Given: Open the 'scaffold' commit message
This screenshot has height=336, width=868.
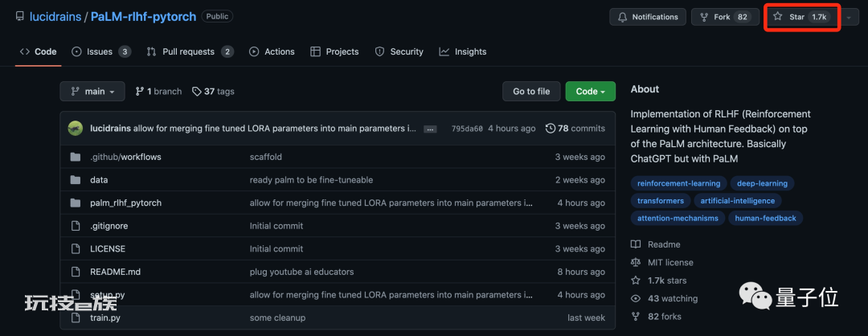Looking at the screenshot, I should (266, 157).
